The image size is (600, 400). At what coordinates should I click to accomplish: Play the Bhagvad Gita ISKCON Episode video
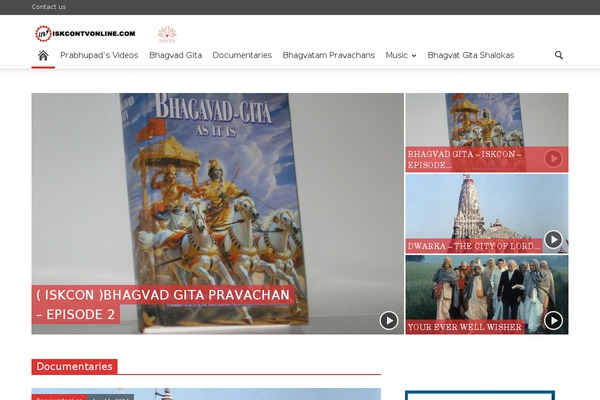(553, 158)
